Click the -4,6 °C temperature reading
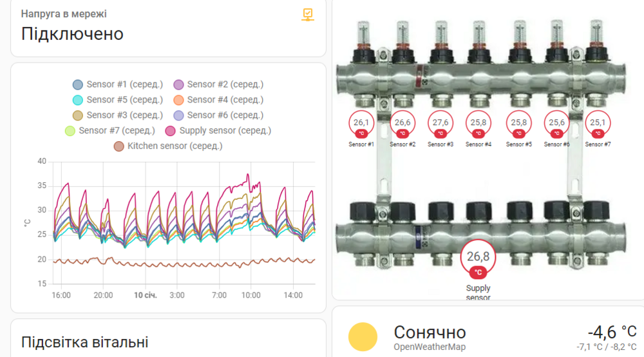The image size is (644, 357). [x=612, y=332]
